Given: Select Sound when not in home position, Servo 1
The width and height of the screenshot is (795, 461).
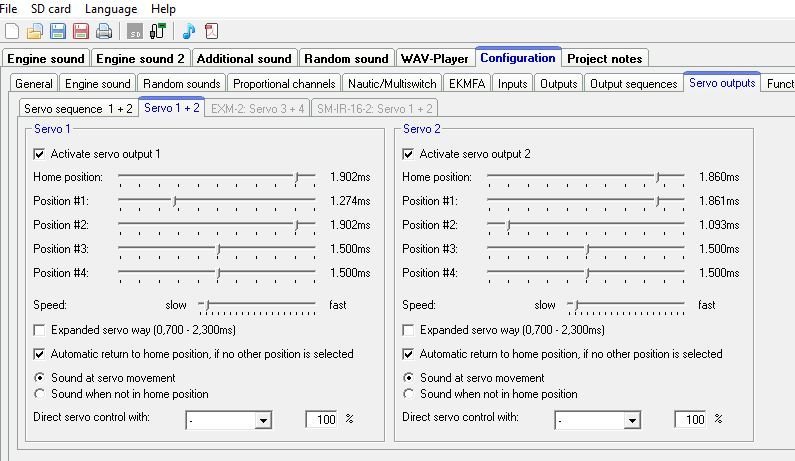Looking at the screenshot, I should (x=40, y=394).
